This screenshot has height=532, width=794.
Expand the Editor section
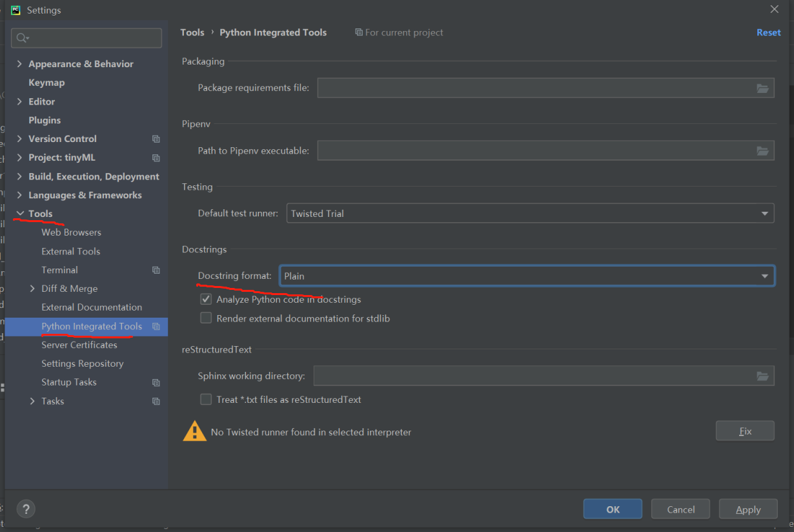coord(19,101)
